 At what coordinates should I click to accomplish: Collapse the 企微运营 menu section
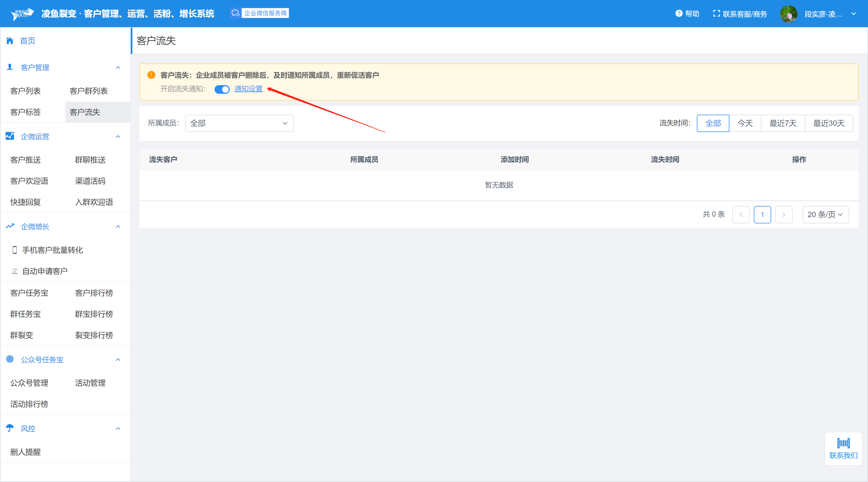(118, 136)
